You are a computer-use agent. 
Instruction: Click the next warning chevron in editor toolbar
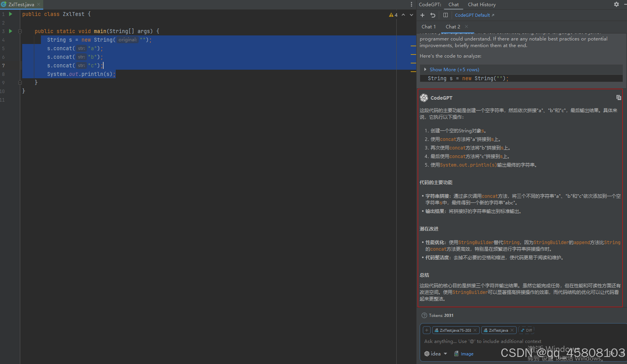click(411, 14)
